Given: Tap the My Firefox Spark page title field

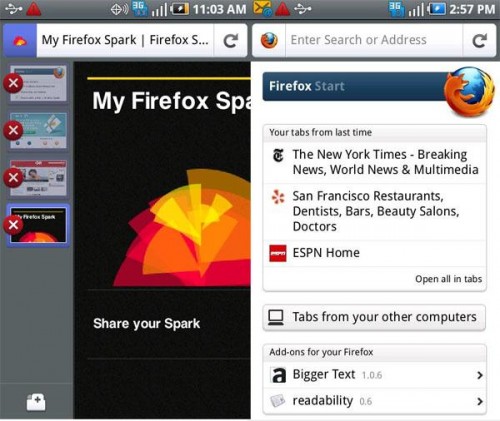Looking at the screenshot, I should (x=125, y=40).
